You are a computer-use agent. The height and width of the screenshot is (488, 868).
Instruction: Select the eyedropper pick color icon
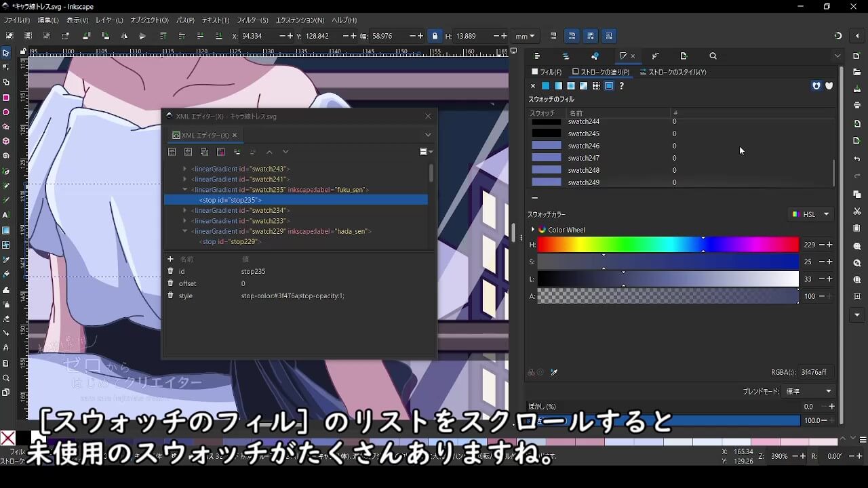click(554, 372)
